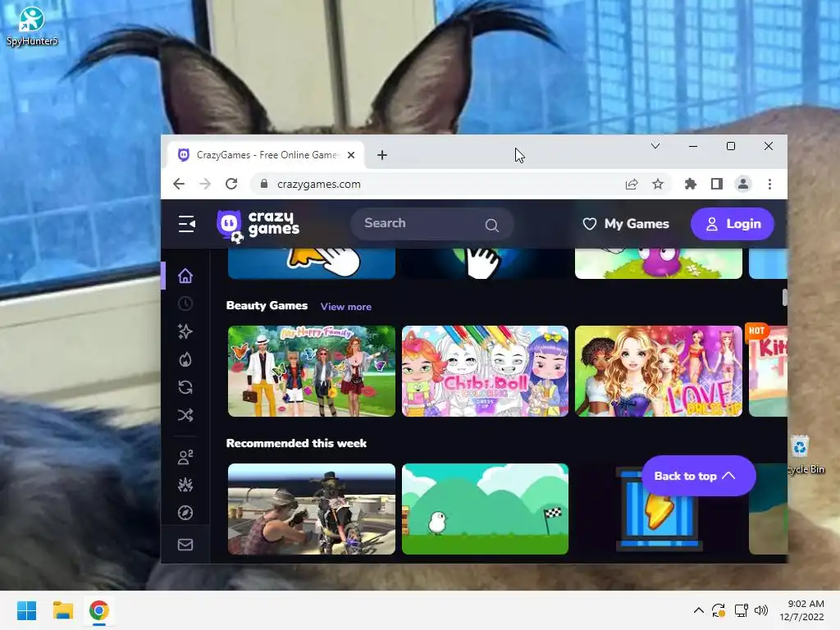Open Recently played clock icon in sidebar
The image size is (840, 630).
(x=185, y=304)
